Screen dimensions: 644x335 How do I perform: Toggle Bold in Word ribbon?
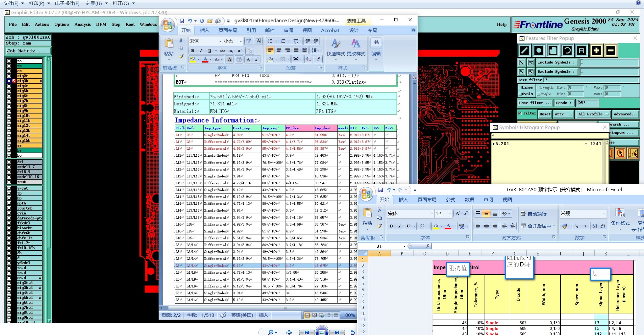tap(192, 51)
